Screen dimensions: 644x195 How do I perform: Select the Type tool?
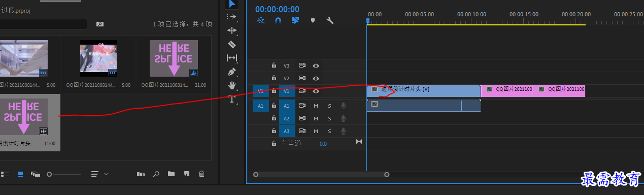pos(232,99)
